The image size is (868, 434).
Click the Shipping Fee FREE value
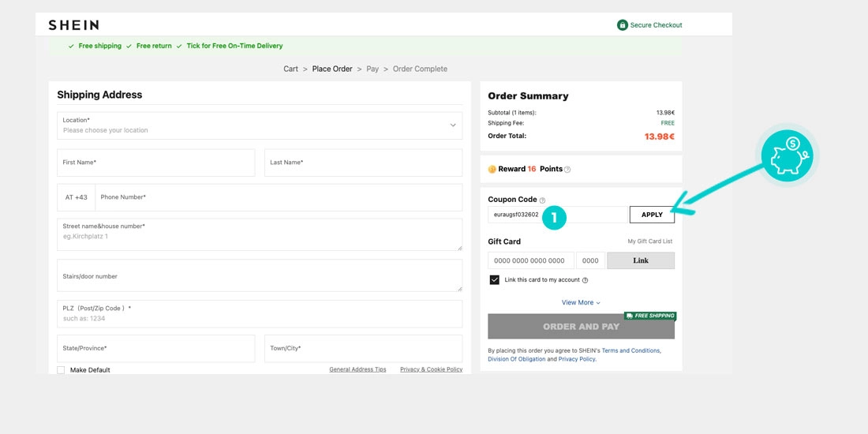click(668, 123)
